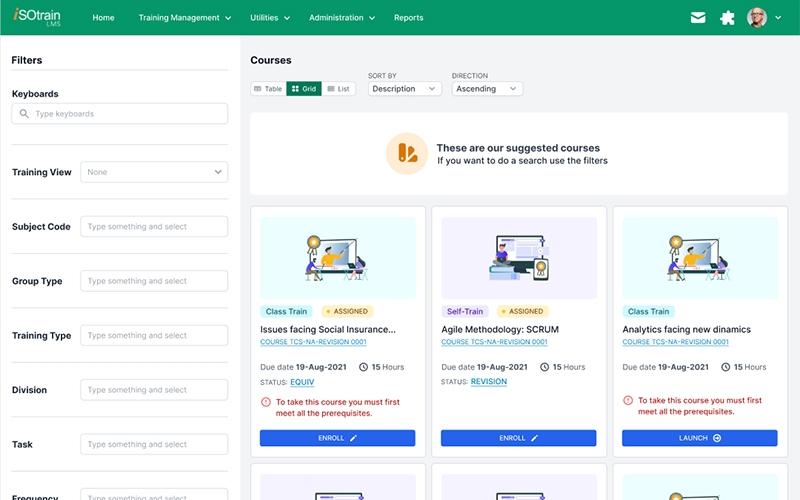Focus the Type keyboards search field
The image size is (800, 500).
pyautogui.click(x=120, y=114)
